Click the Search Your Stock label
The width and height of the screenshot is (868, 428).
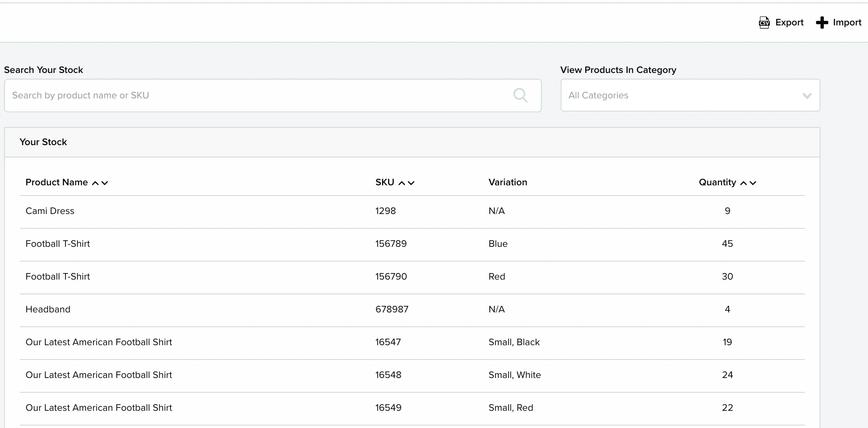(x=43, y=70)
